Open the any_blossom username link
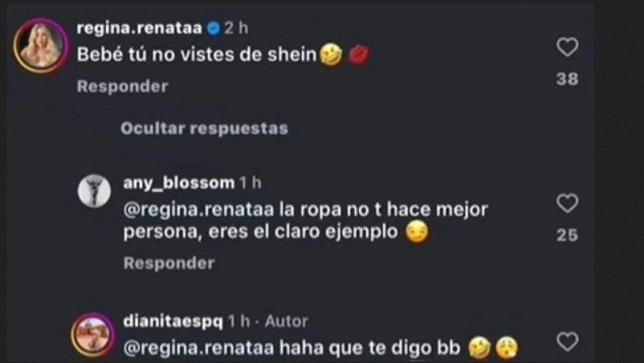Image resolution: width=644 pixels, height=363 pixels. [x=178, y=182]
